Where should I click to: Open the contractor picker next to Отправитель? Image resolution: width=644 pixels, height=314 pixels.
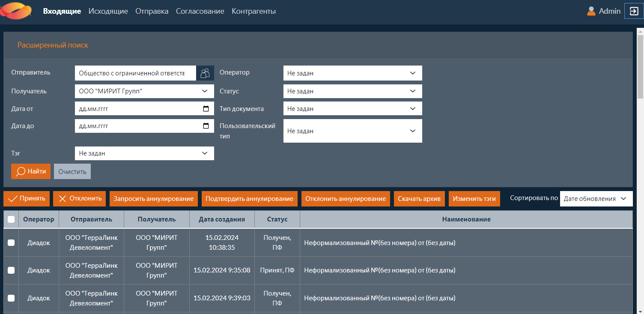click(205, 73)
